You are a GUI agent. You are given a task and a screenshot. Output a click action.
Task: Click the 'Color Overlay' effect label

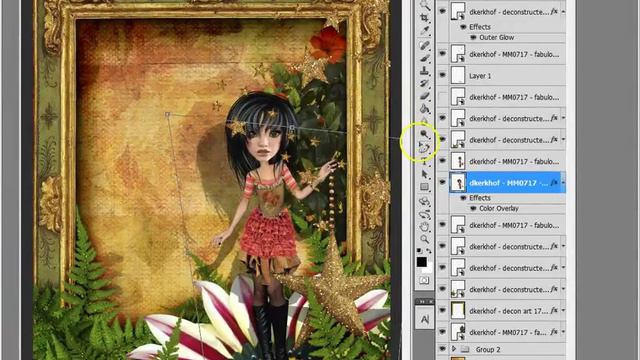499,209
